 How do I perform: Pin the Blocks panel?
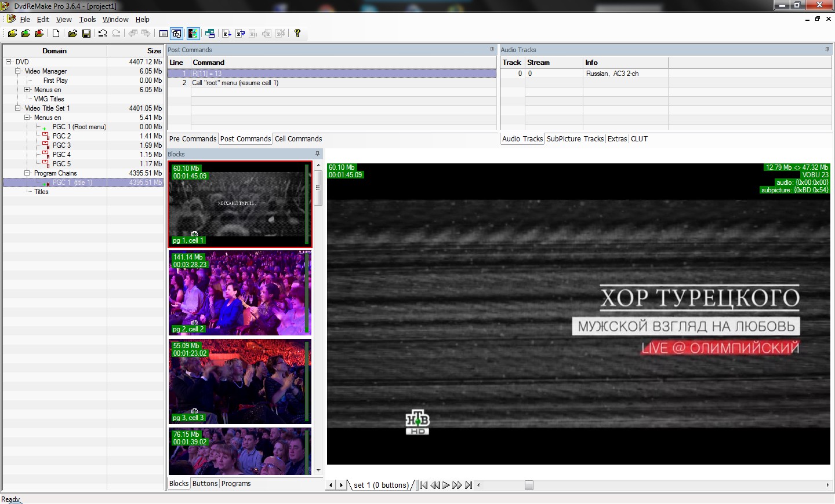pyautogui.click(x=317, y=154)
